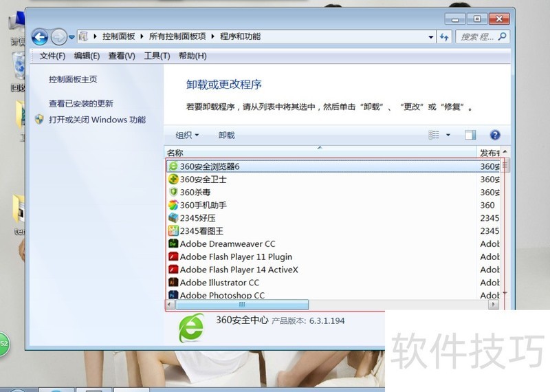Click the 2345好压 archive icon
Image resolution: width=550 pixels, height=392 pixels.
pos(173,217)
